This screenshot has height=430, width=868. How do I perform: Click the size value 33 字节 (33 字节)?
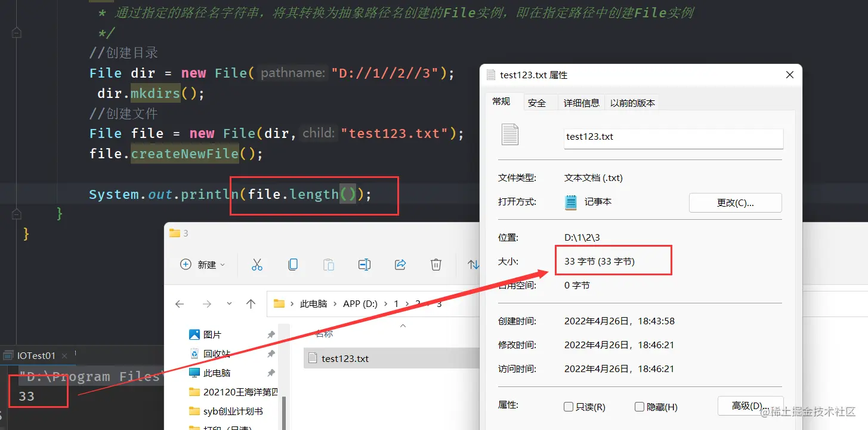tap(600, 261)
